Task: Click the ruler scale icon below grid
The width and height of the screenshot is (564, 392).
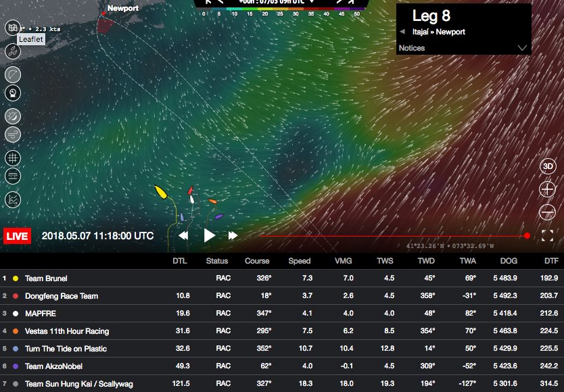Action: (13, 176)
